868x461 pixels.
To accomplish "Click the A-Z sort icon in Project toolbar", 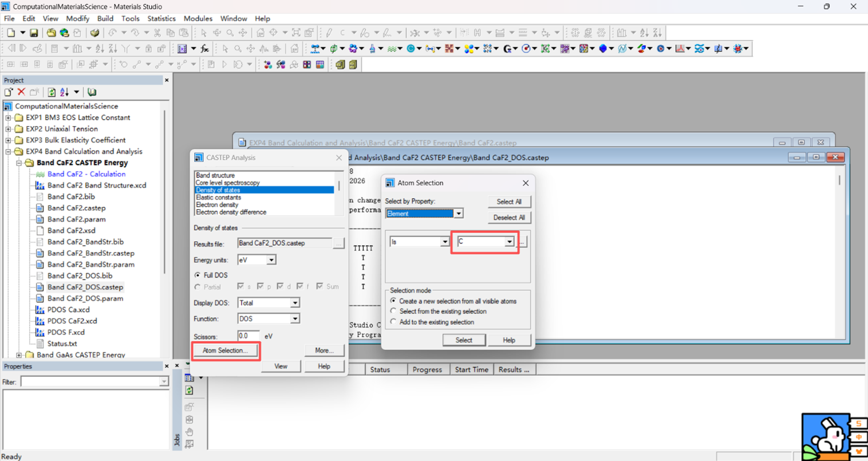I will pyautogui.click(x=64, y=92).
